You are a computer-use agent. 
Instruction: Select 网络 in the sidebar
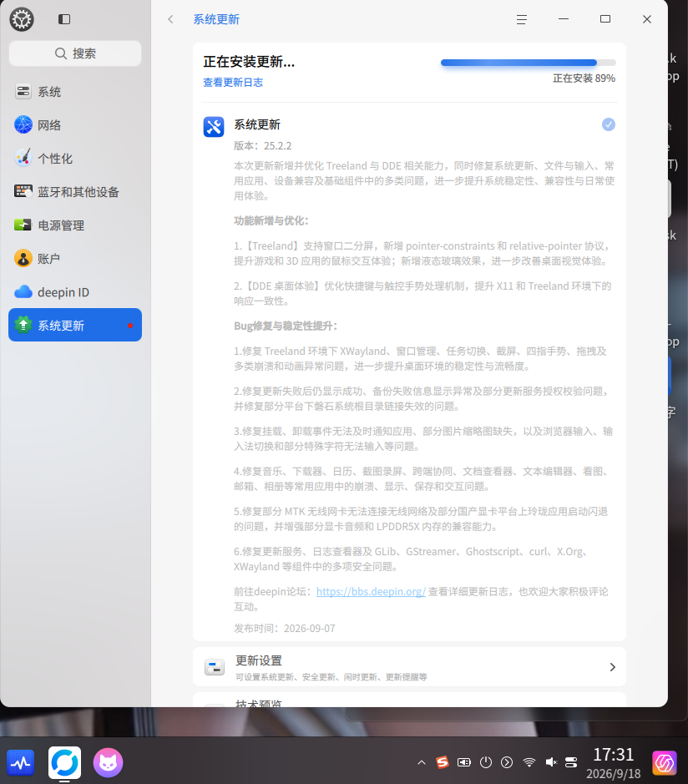[75, 125]
